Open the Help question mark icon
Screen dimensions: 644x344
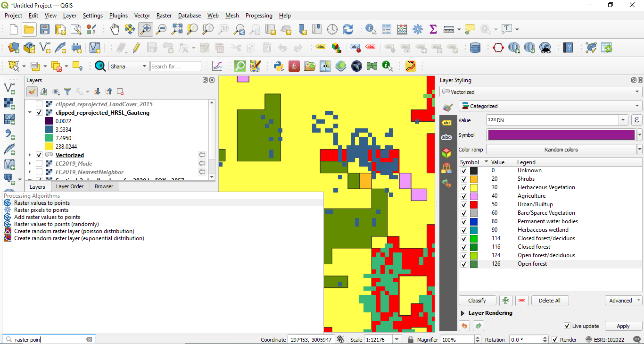pyautogui.click(x=569, y=48)
